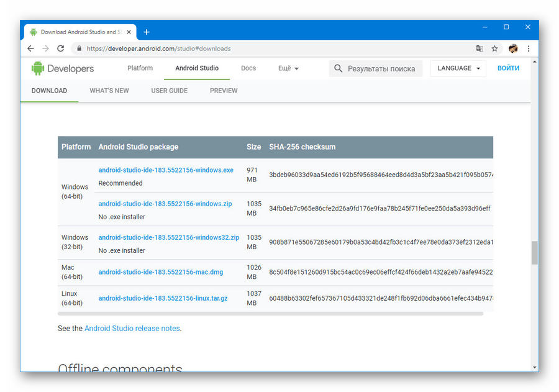Screen dimensions: 559x392
Task: Click the Size column header
Action: click(254, 147)
